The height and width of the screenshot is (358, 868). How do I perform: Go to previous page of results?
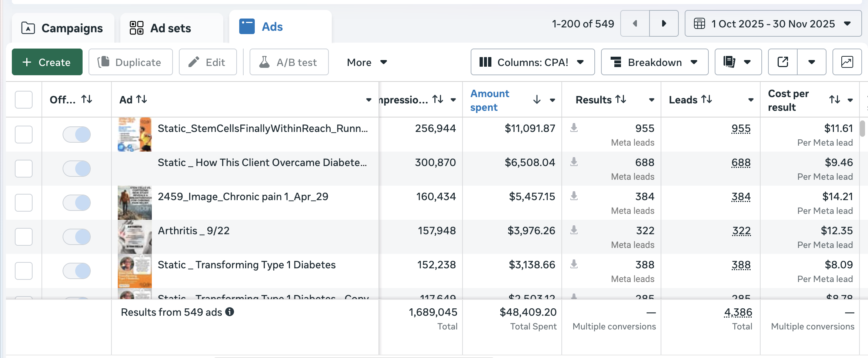635,23
